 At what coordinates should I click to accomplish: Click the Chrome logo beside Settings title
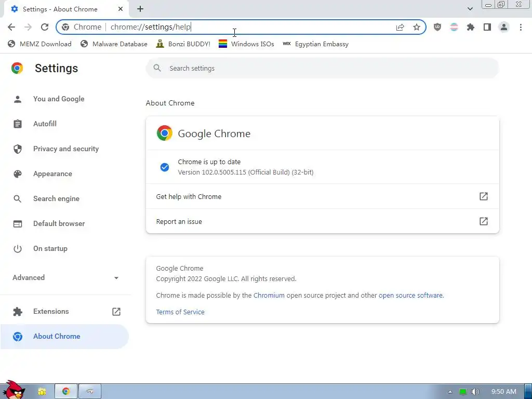[x=17, y=68]
